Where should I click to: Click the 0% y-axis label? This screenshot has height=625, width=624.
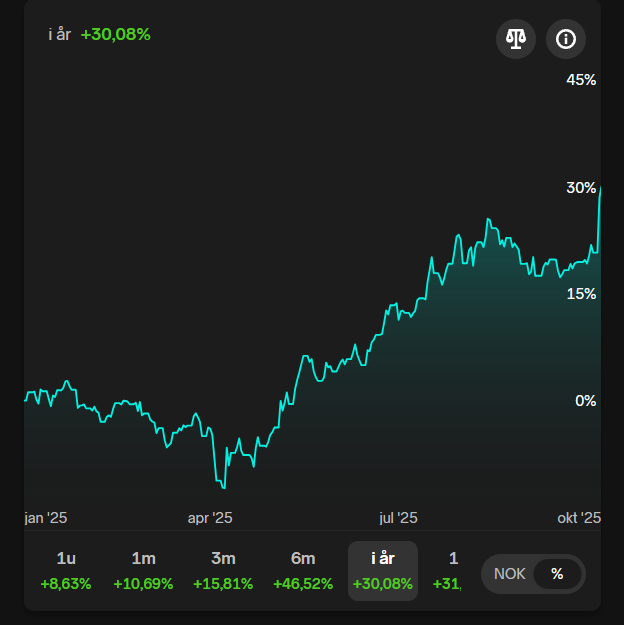[x=585, y=401]
